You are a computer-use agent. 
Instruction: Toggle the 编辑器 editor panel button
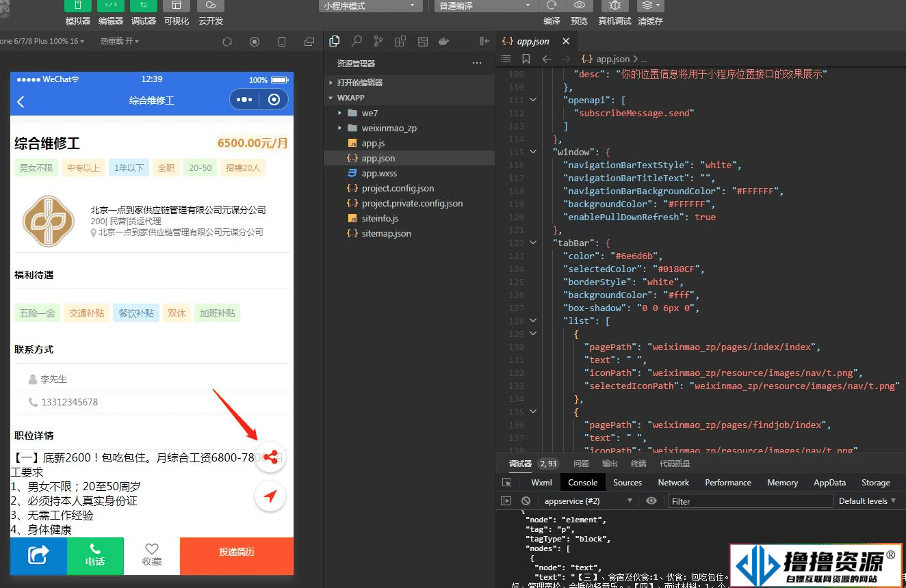[x=111, y=6]
